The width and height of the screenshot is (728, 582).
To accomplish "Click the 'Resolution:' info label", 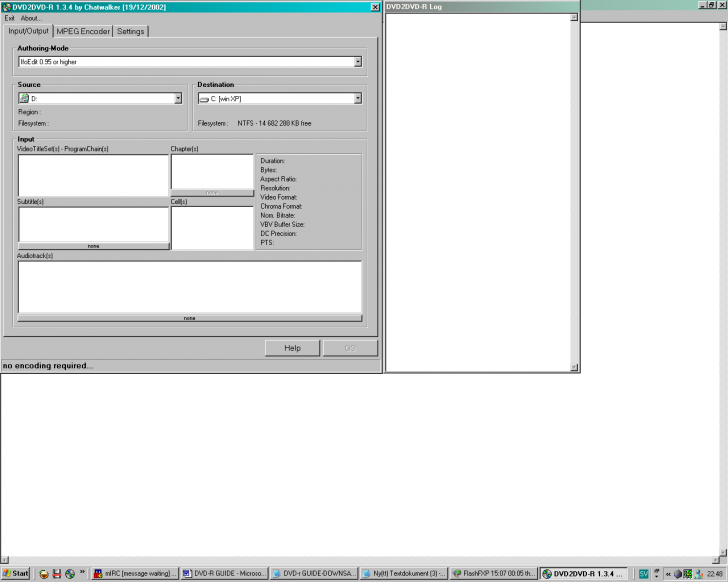I will 275,188.
